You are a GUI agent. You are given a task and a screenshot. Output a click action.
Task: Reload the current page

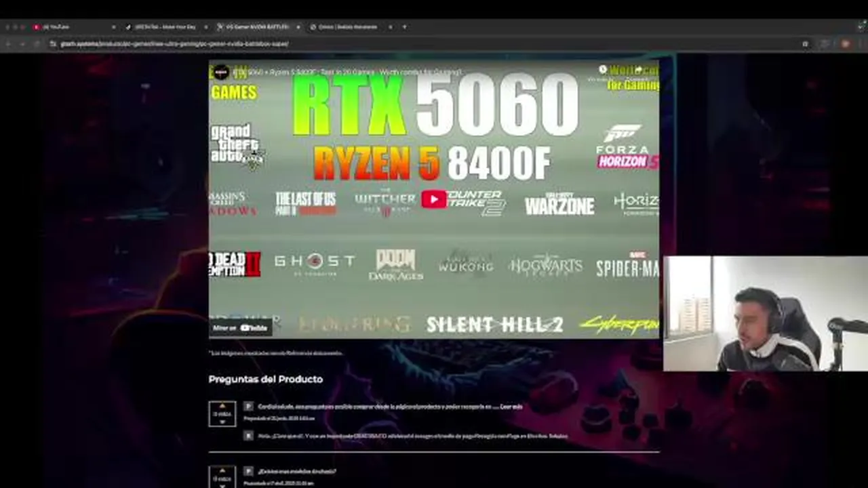(x=35, y=43)
